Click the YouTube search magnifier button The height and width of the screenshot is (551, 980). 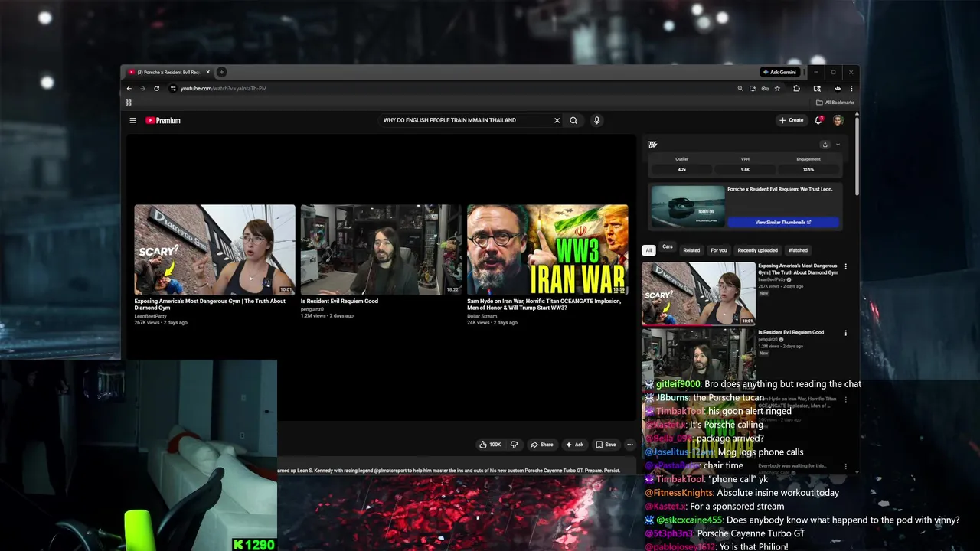(573, 120)
